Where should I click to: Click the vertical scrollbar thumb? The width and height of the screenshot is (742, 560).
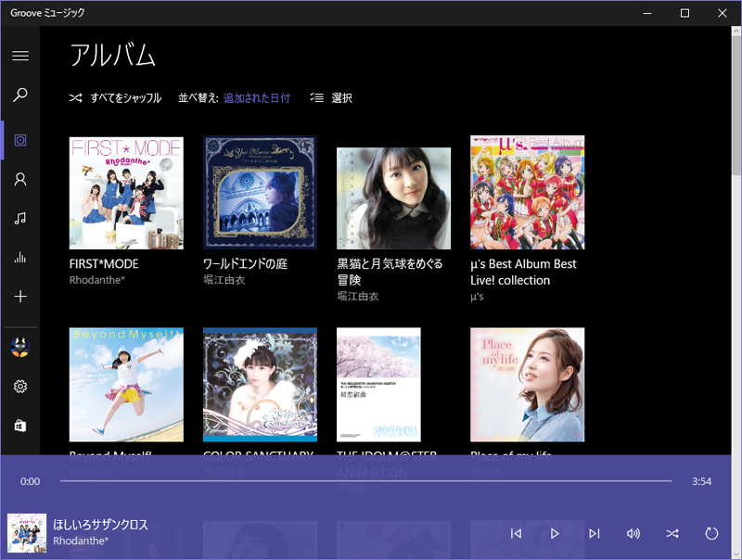[x=736, y=106]
